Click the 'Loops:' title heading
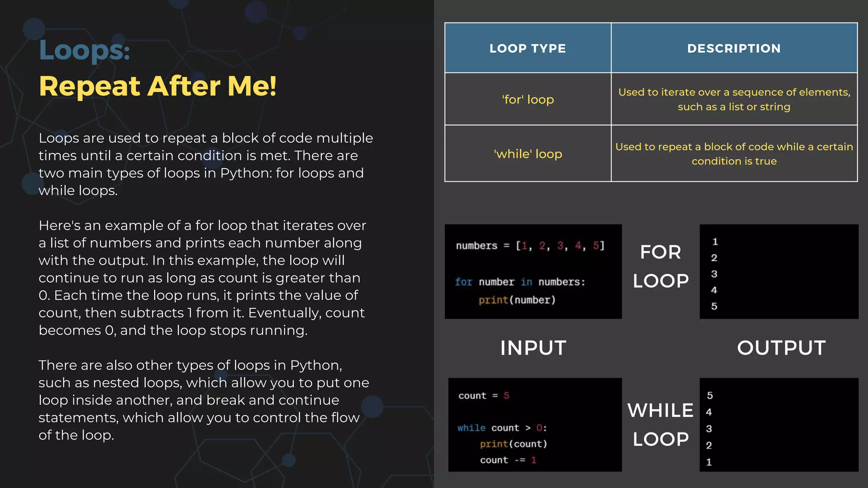 (x=84, y=50)
